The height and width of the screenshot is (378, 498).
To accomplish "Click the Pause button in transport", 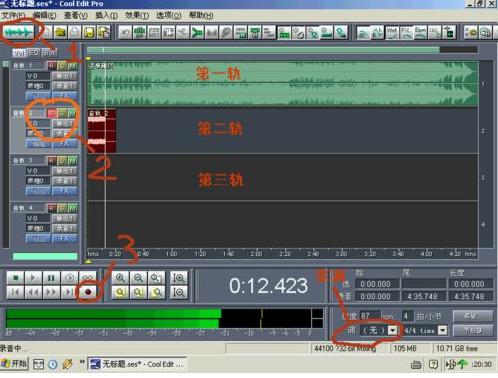I will point(51,277).
